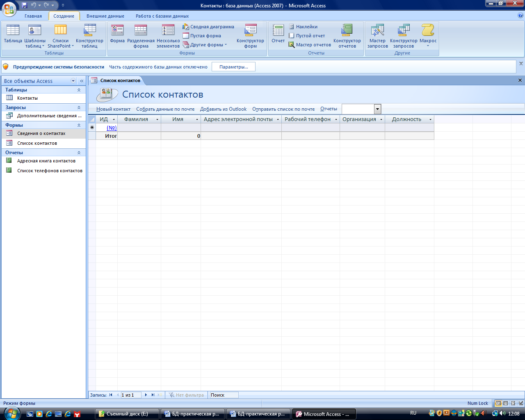Click Добавить из Outlook link
525x420 pixels.
tap(223, 109)
